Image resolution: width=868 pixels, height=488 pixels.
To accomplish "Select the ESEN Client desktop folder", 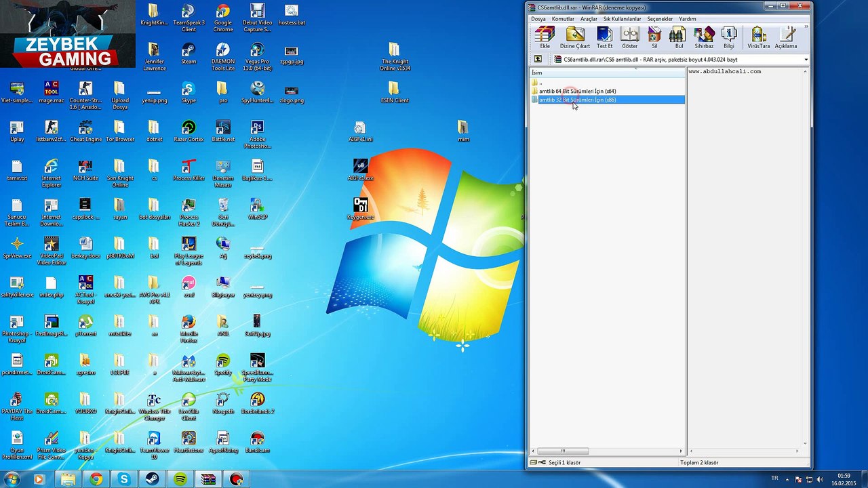I will click(395, 93).
